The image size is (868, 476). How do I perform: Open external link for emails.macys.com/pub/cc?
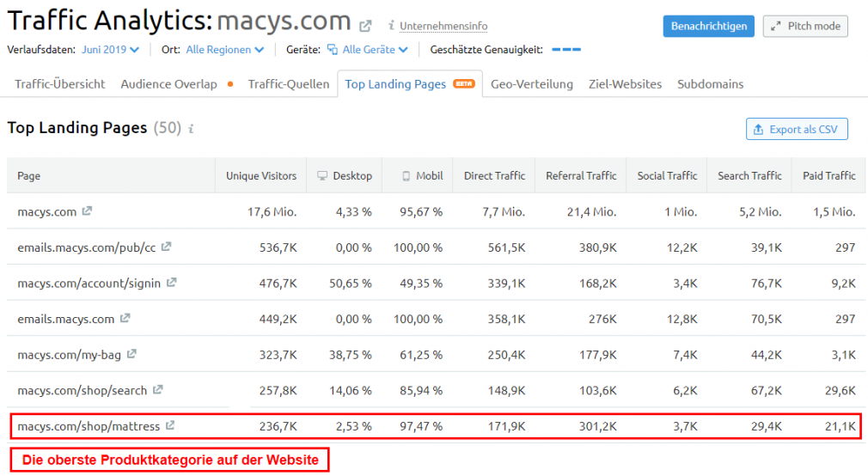166,247
